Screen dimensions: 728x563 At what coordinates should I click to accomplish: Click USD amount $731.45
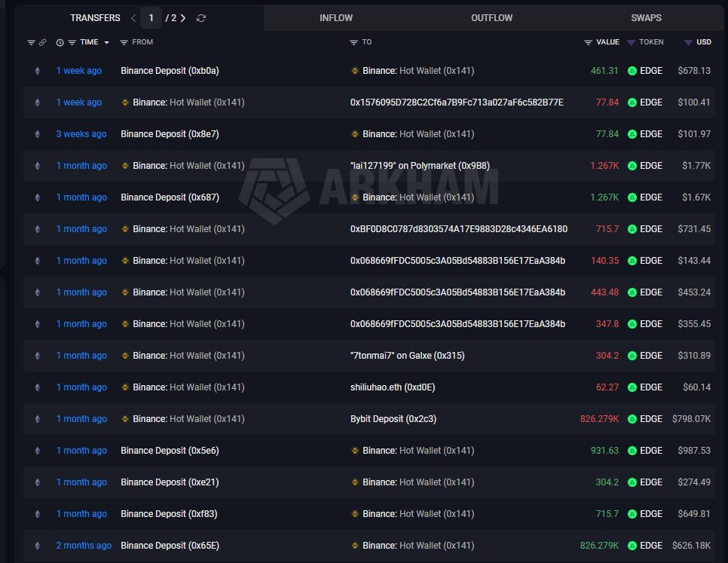click(694, 229)
